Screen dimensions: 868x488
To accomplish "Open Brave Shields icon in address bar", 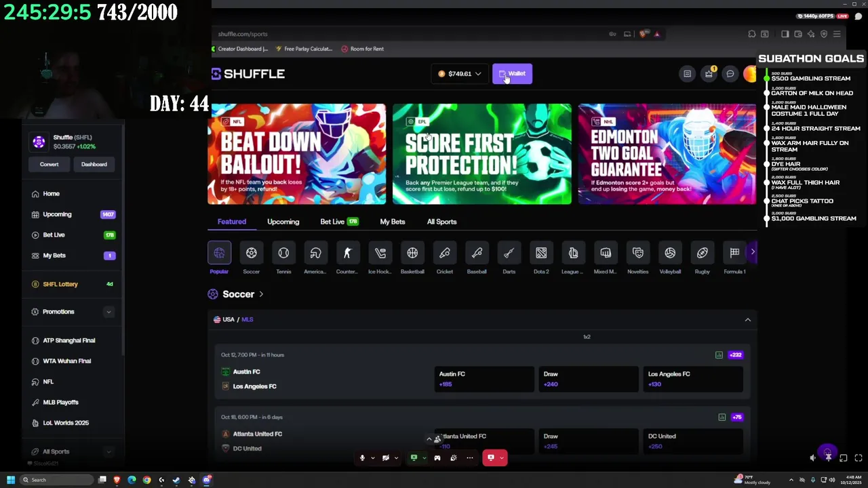I will pyautogui.click(x=643, y=34).
